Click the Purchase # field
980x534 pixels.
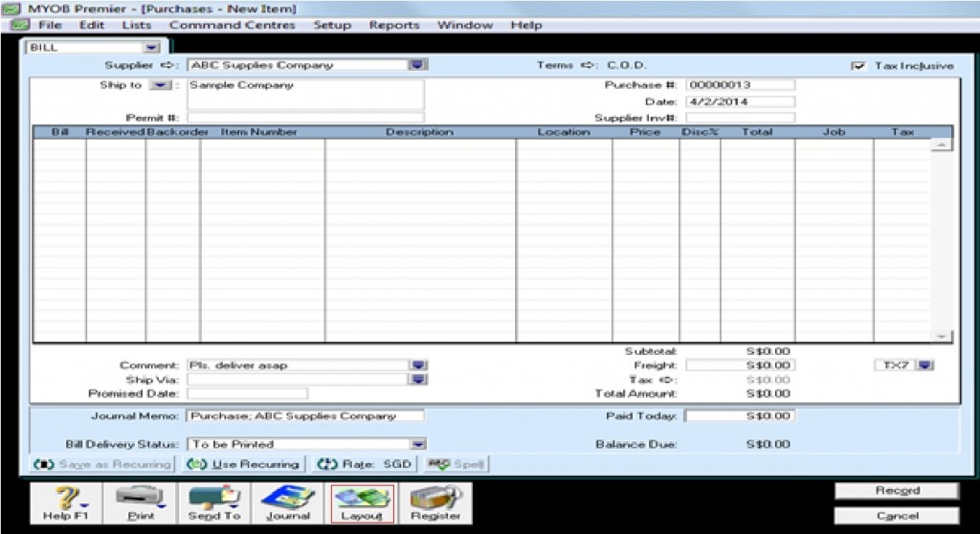(x=741, y=84)
